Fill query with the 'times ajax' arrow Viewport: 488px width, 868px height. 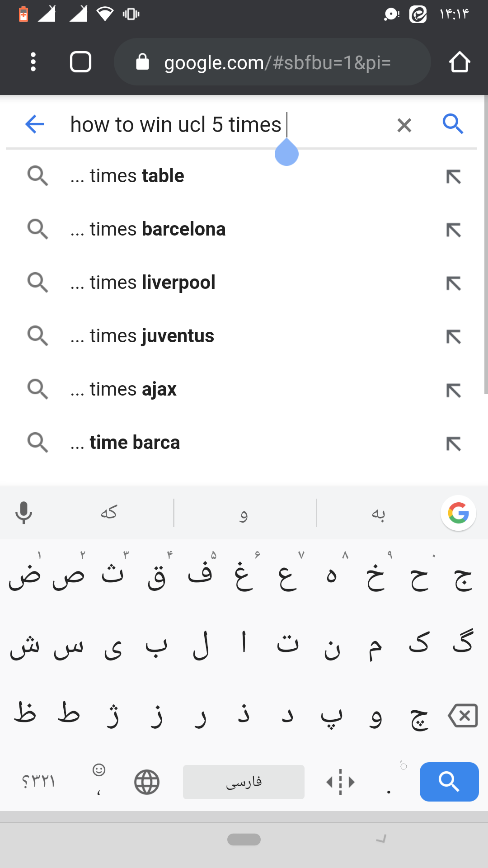pyautogui.click(x=454, y=390)
